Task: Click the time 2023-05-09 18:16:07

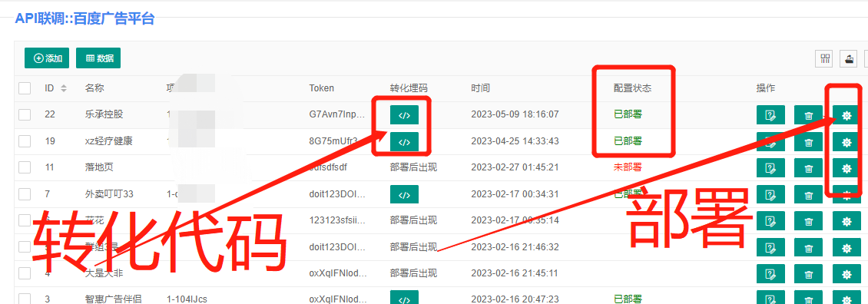Action: pyautogui.click(x=515, y=114)
